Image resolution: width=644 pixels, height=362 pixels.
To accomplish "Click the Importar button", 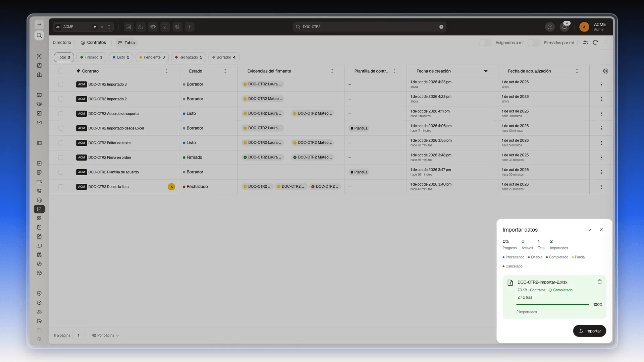I will (589, 331).
